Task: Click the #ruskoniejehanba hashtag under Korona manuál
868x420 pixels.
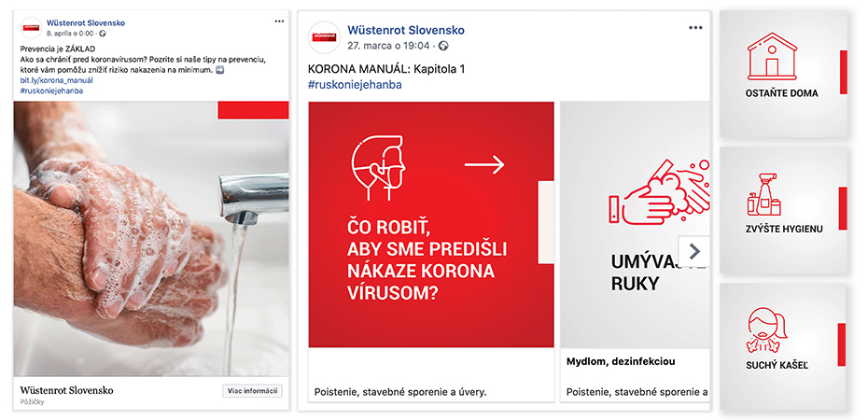Action: pos(355,85)
